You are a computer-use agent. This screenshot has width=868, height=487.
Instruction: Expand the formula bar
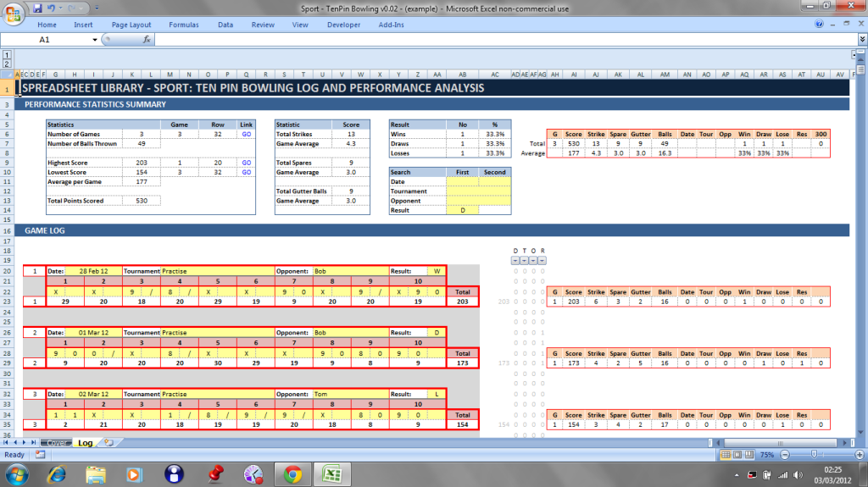point(861,40)
